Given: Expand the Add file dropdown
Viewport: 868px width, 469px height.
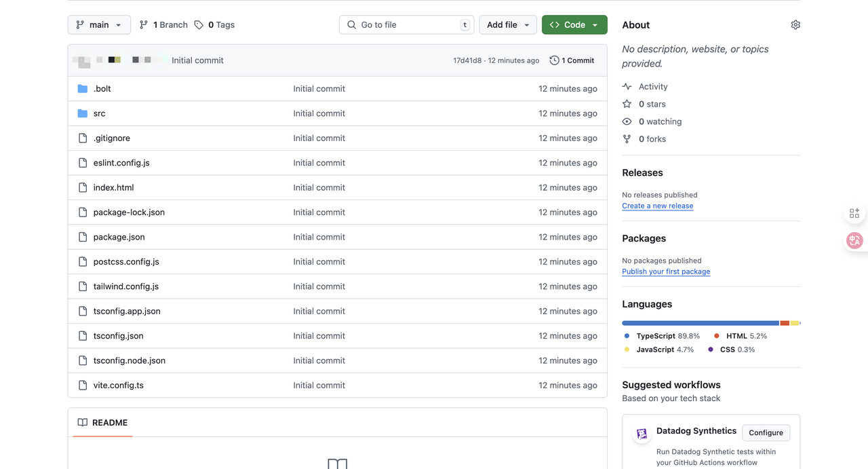Looking at the screenshot, I should [508, 25].
